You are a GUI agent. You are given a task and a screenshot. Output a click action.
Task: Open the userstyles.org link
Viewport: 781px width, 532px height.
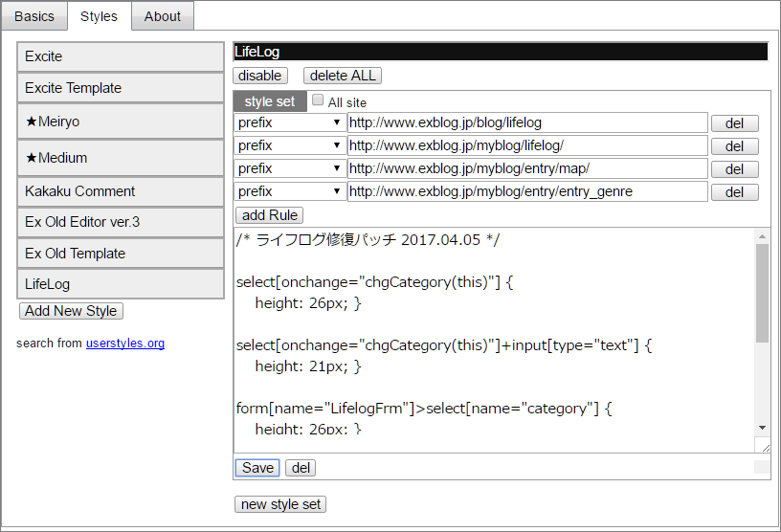click(x=125, y=344)
